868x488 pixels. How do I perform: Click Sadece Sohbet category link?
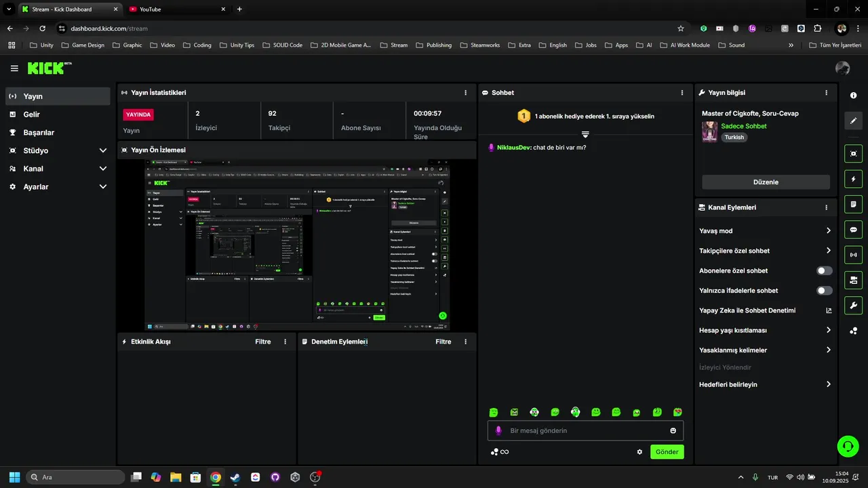coord(744,126)
